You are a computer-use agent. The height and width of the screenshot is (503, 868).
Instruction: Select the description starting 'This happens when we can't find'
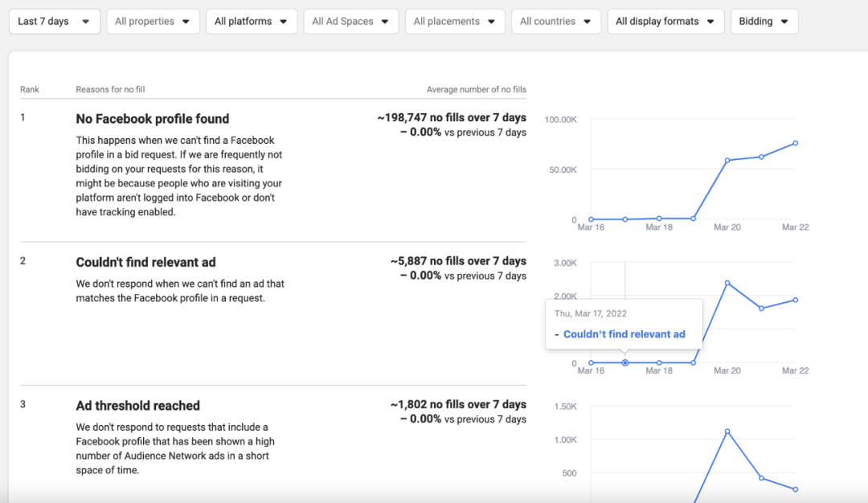179,176
